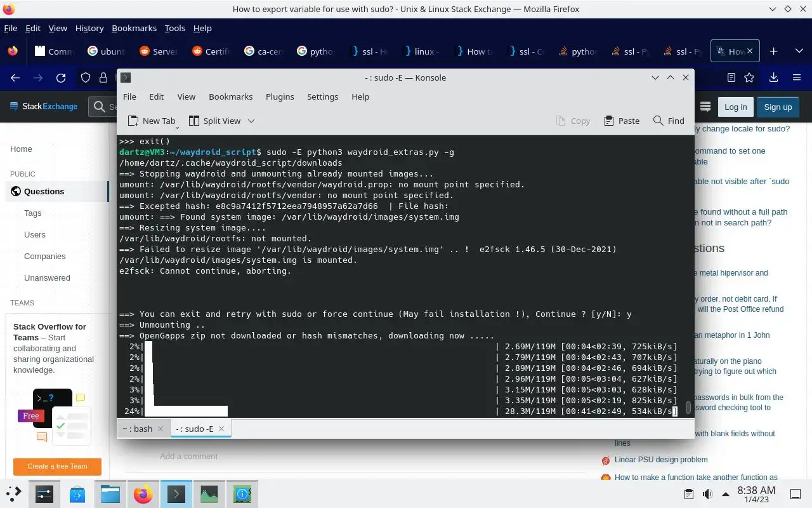Click the Stack Exchange search magnifier icon

click(100, 107)
